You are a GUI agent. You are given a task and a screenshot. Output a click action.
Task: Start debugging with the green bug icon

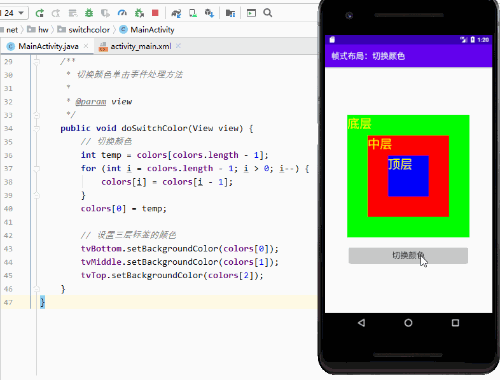pos(89,13)
